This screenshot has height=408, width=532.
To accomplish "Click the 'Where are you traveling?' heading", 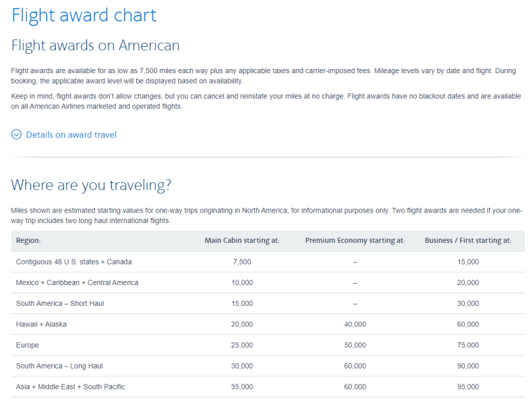I will pyautogui.click(x=91, y=185).
